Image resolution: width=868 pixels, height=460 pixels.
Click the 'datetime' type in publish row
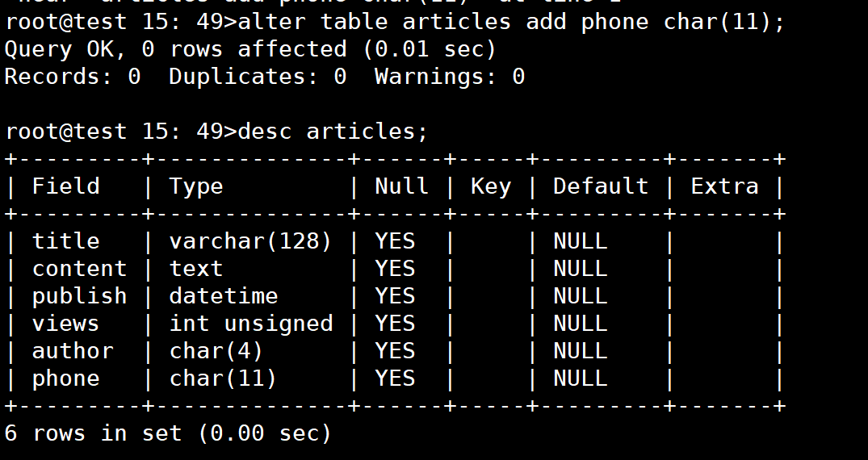pos(224,296)
